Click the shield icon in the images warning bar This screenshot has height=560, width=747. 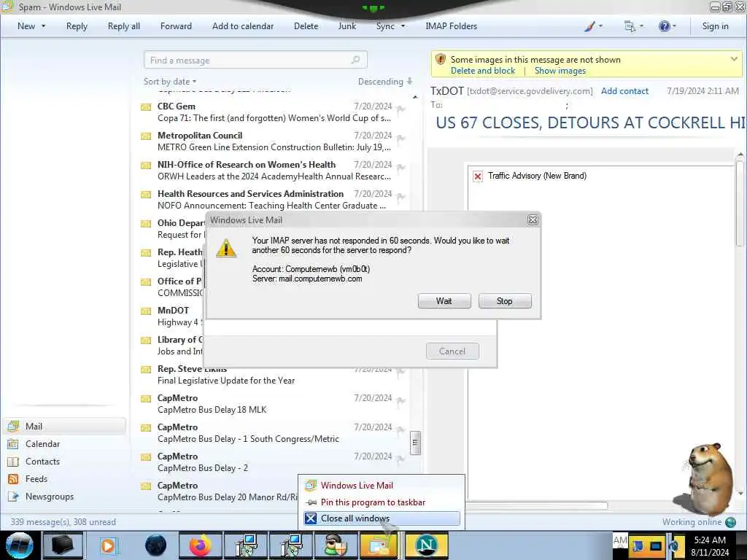click(x=441, y=60)
